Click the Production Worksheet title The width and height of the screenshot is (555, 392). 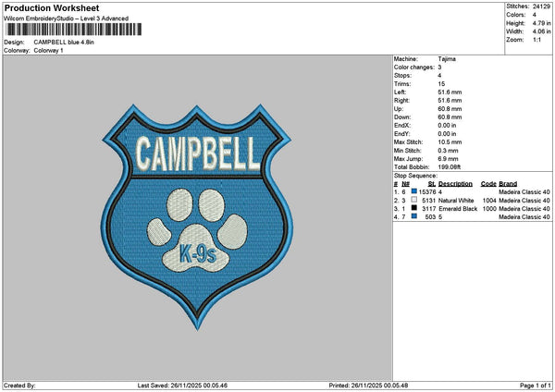pos(52,7)
